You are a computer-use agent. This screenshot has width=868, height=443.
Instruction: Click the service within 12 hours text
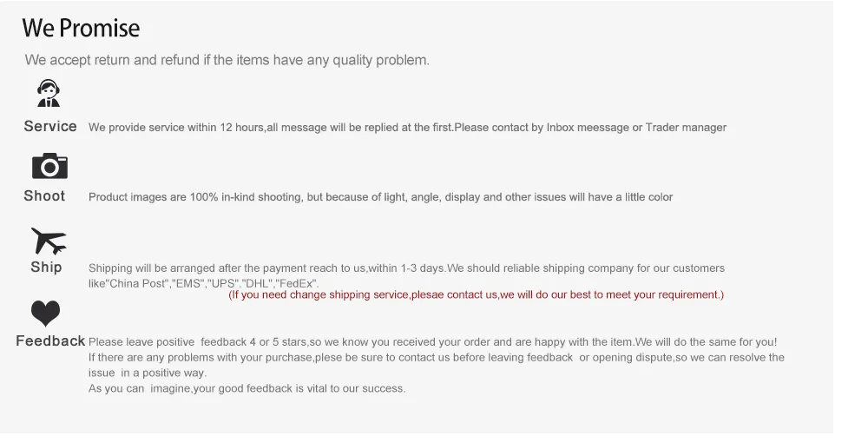tap(407, 128)
